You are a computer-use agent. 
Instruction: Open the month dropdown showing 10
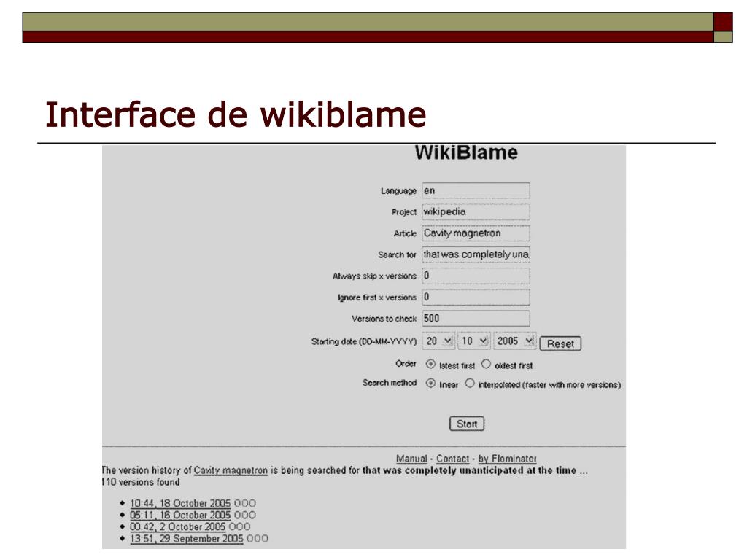[474, 341]
